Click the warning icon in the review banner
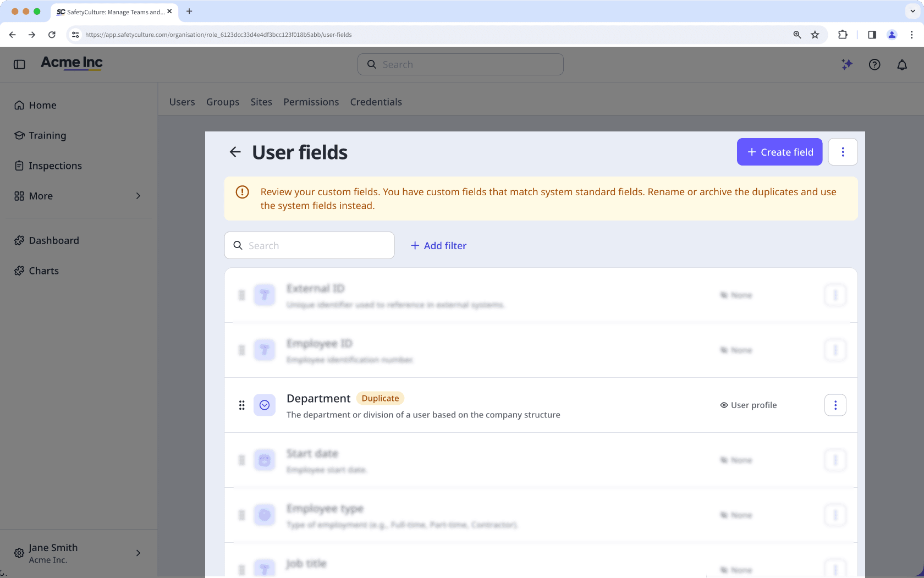 point(242,192)
